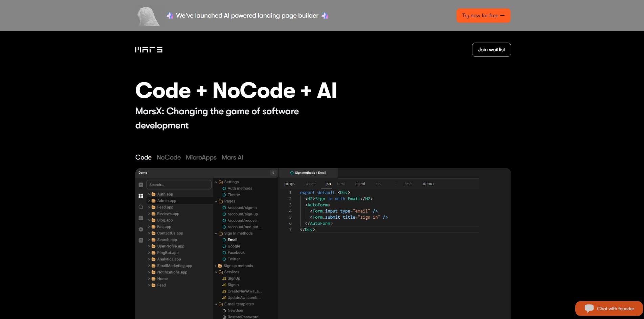The width and height of the screenshot is (644, 319).
Task: Select the grid apps icon in the sidebar
Action: (141, 196)
